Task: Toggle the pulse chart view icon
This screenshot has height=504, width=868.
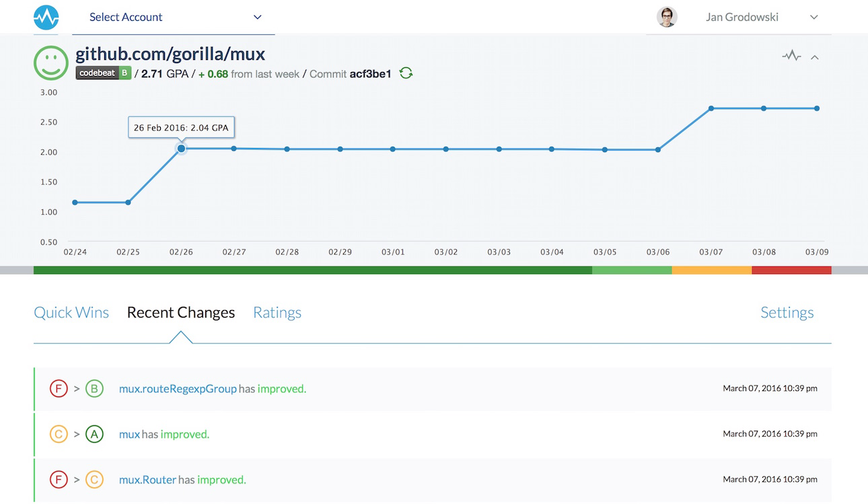Action: coord(791,56)
